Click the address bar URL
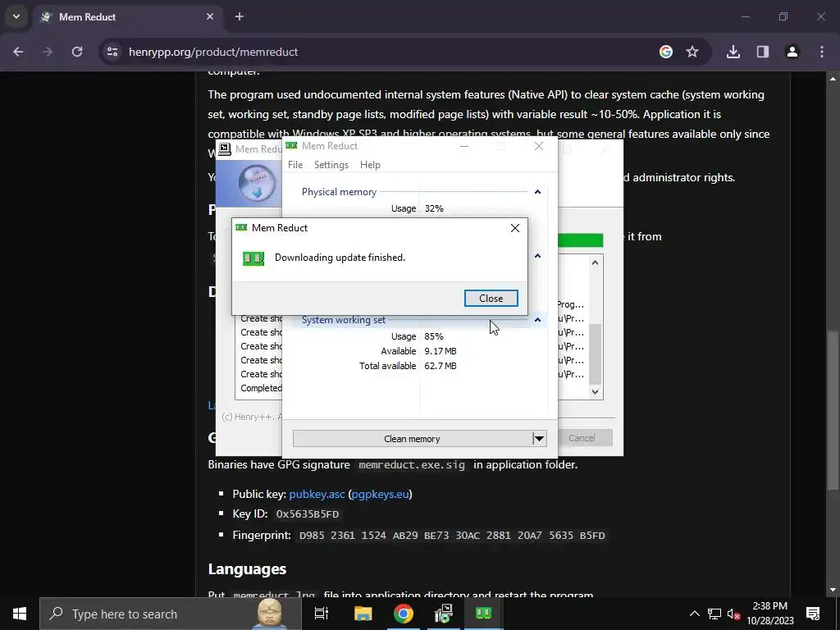 tap(213, 52)
